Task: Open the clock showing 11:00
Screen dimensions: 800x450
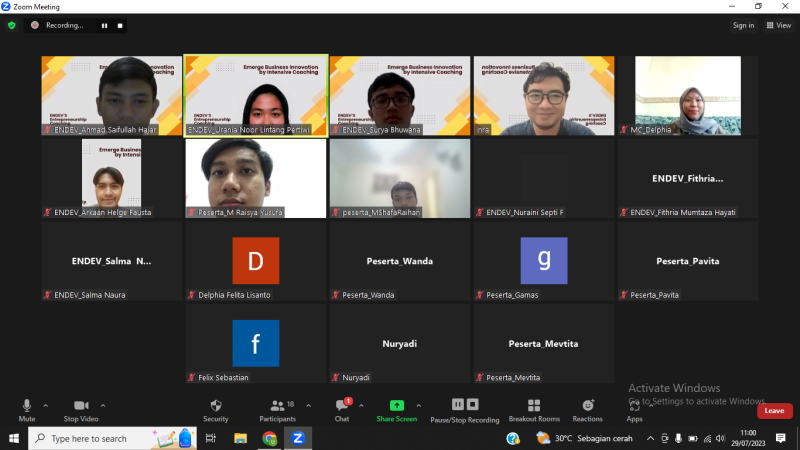Action: point(748,438)
